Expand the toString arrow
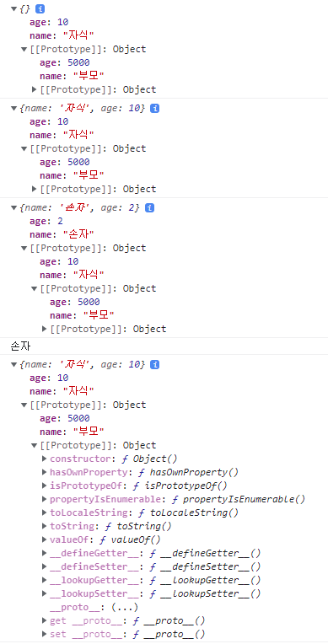The width and height of the screenshot is (328, 644). (x=45, y=526)
